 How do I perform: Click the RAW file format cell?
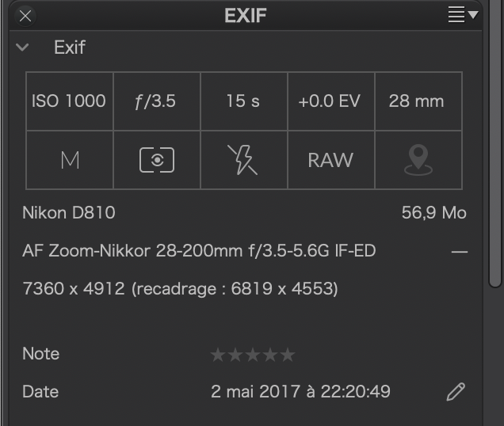pos(330,160)
